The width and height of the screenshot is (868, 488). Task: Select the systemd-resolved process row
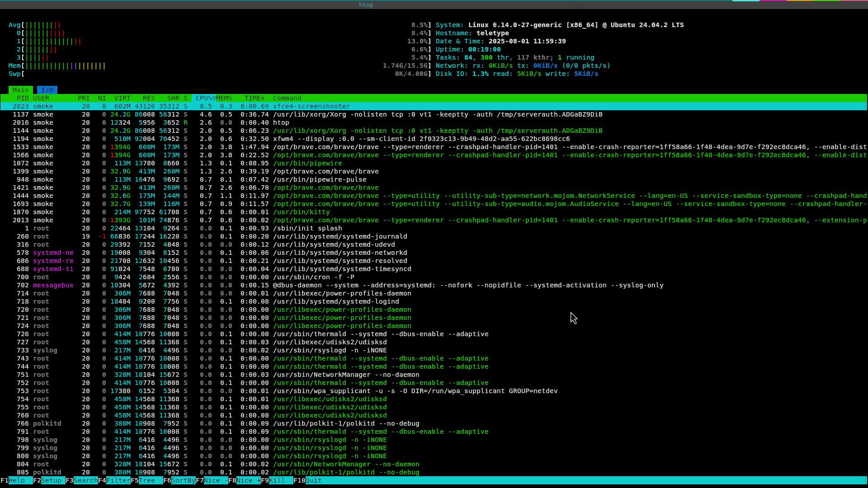434,261
